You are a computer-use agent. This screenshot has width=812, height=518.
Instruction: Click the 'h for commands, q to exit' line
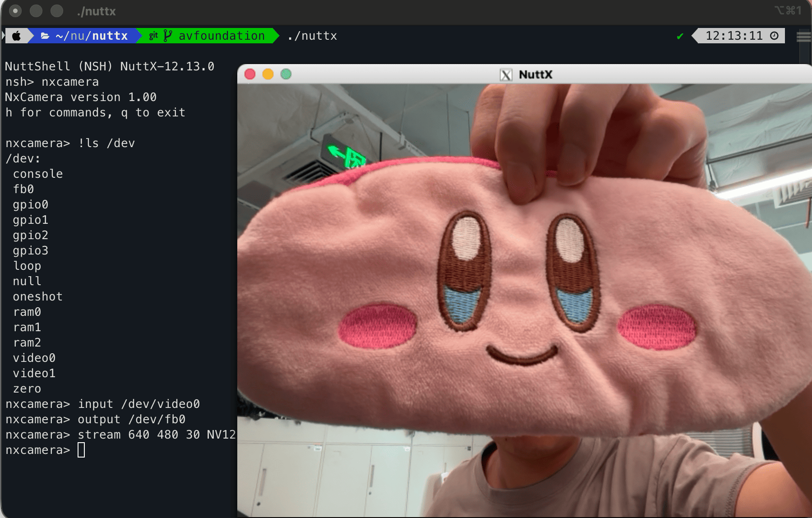click(x=95, y=112)
